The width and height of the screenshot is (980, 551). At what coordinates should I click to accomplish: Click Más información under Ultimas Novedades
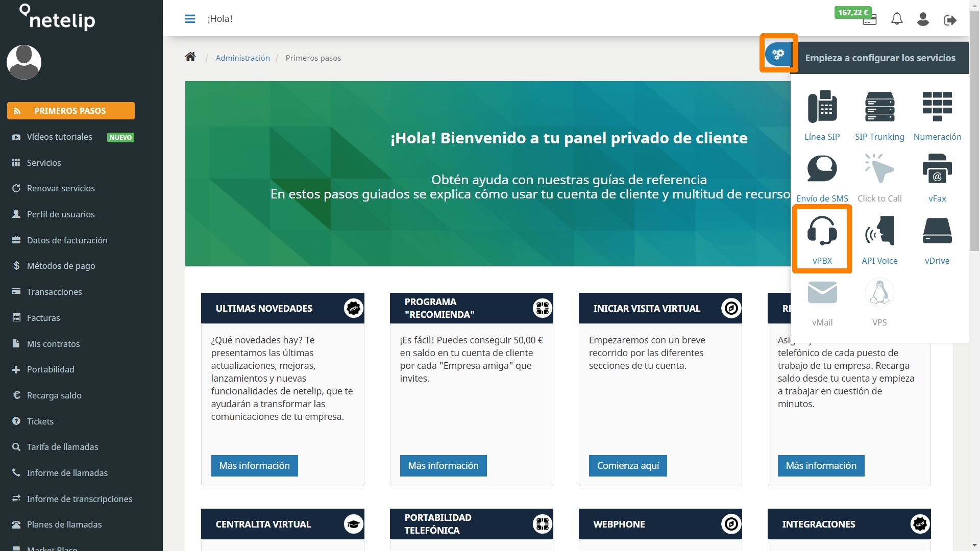(x=254, y=466)
